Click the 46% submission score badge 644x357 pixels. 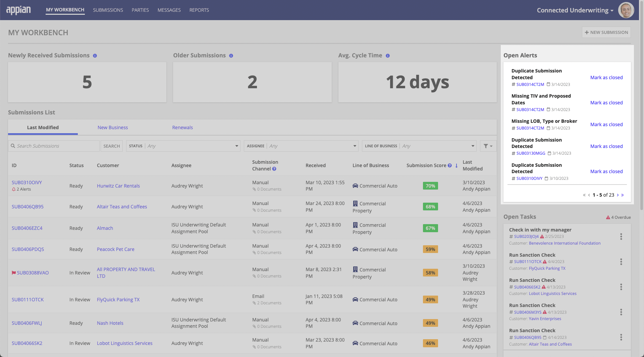click(x=430, y=343)
